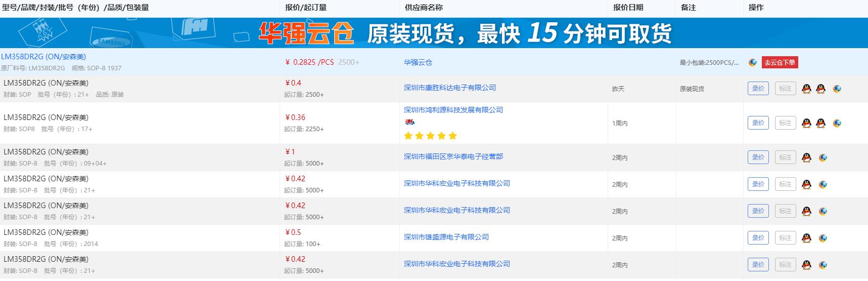
Task: Click 批号 (年份): 2014 details
Action: tap(71, 244)
